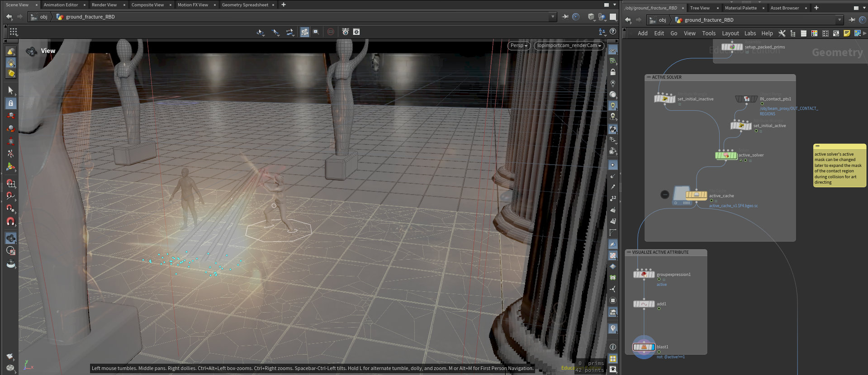The image size is (868, 375).
Task: Expand the network editor path dropdown arrow
Action: point(840,20)
